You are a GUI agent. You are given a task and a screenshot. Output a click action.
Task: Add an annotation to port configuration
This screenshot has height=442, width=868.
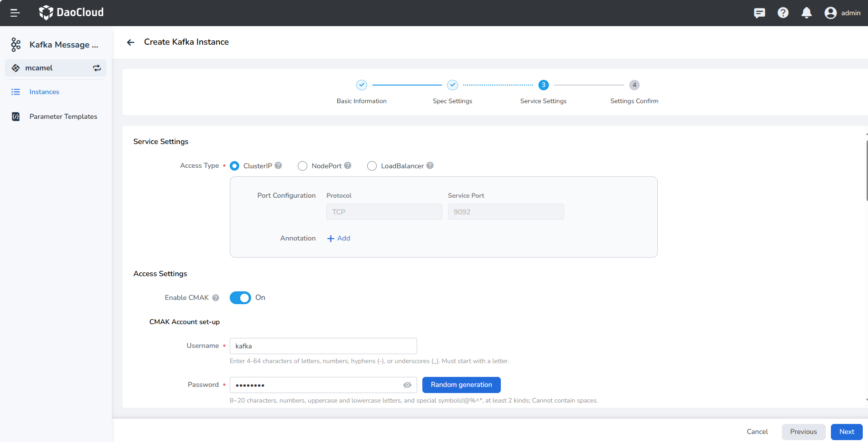[x=339, y=238]
